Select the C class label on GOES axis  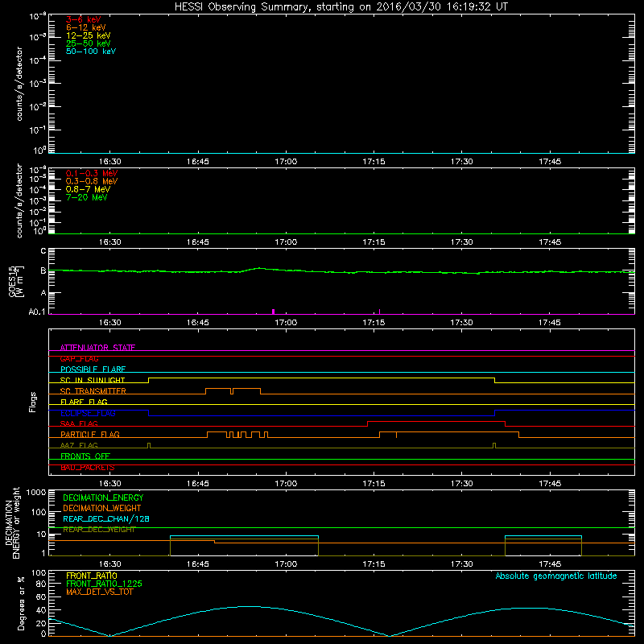43,251
